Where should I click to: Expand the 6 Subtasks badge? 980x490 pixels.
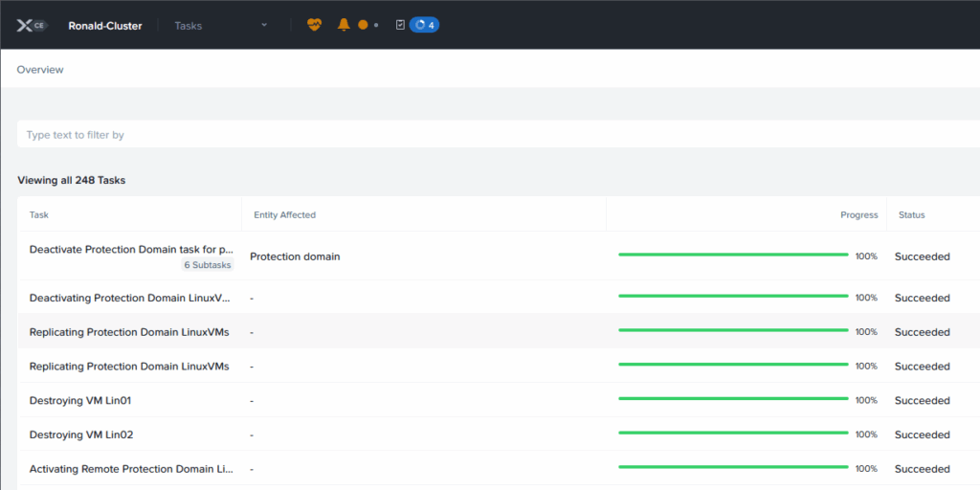(208, 265)
